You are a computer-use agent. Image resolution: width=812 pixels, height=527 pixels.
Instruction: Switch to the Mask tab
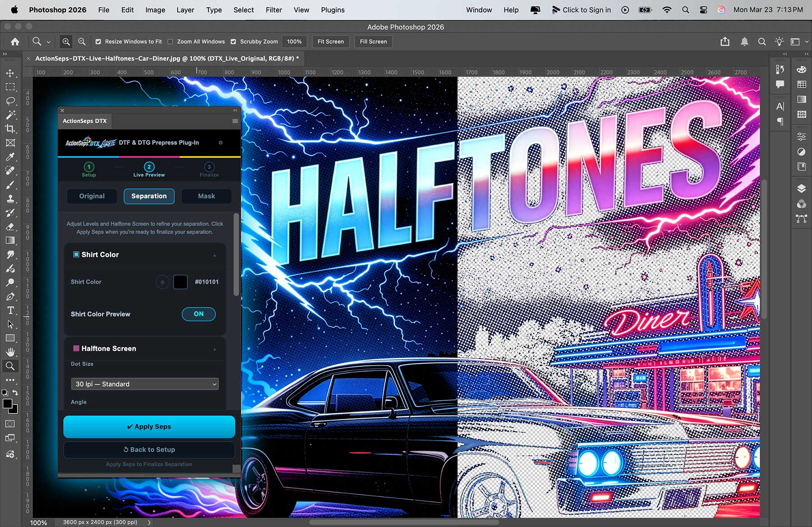pos(206,196)
